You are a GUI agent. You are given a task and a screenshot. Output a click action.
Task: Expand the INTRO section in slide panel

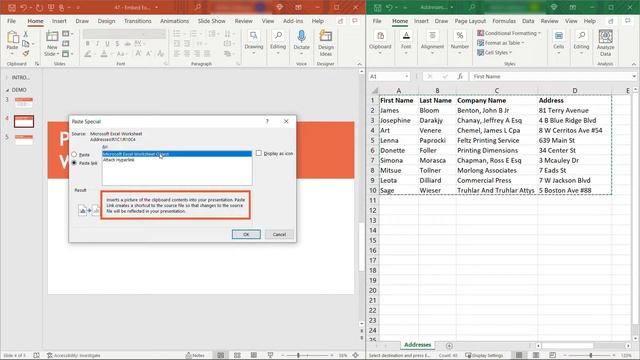7,77
